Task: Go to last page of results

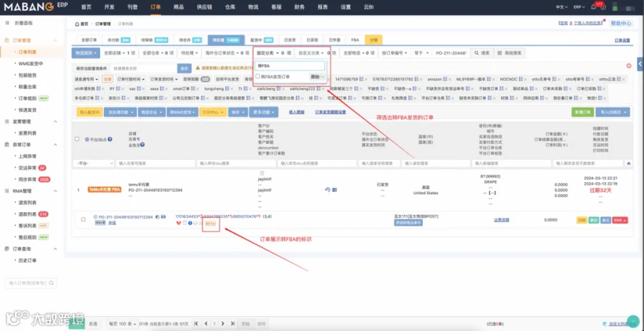Action: click(x=233, y=324)
